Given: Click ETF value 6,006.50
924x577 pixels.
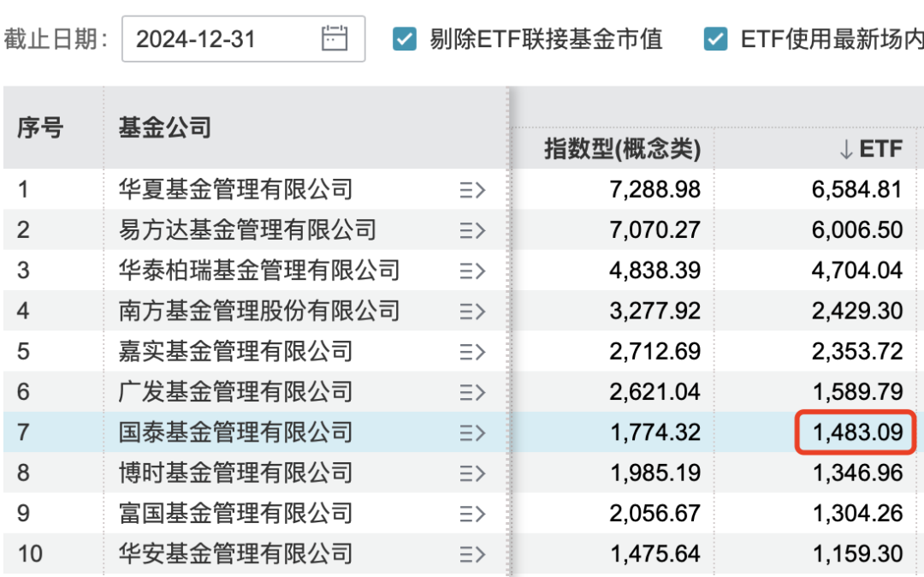Looking at the screenshot, I should 856,229.
